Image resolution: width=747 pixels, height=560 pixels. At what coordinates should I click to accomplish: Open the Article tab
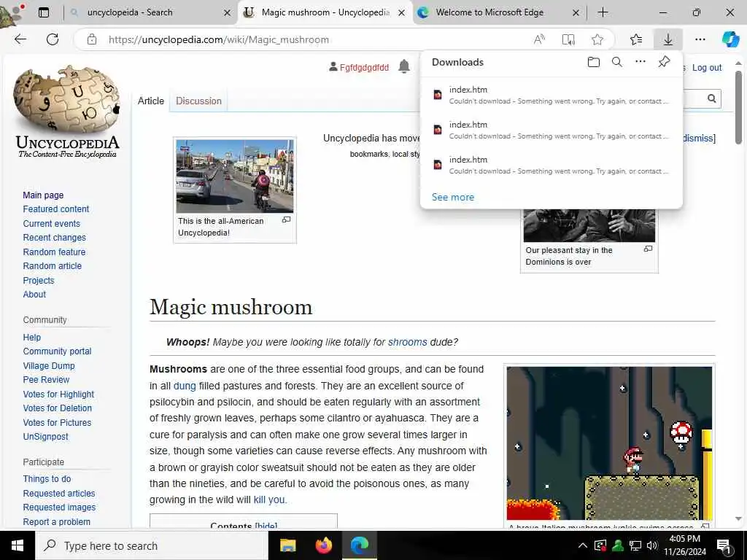click(150, 101)
